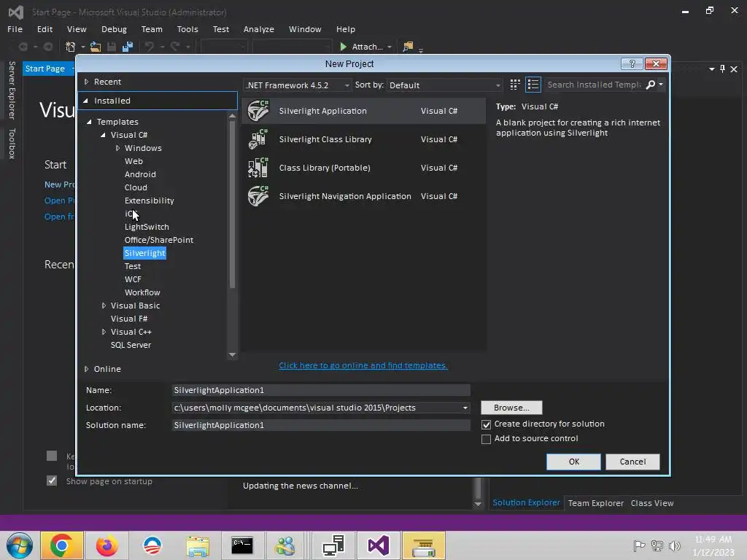Open the Analyze menu
The height and width of the screenshot is (560, 747).
point(259,29)
